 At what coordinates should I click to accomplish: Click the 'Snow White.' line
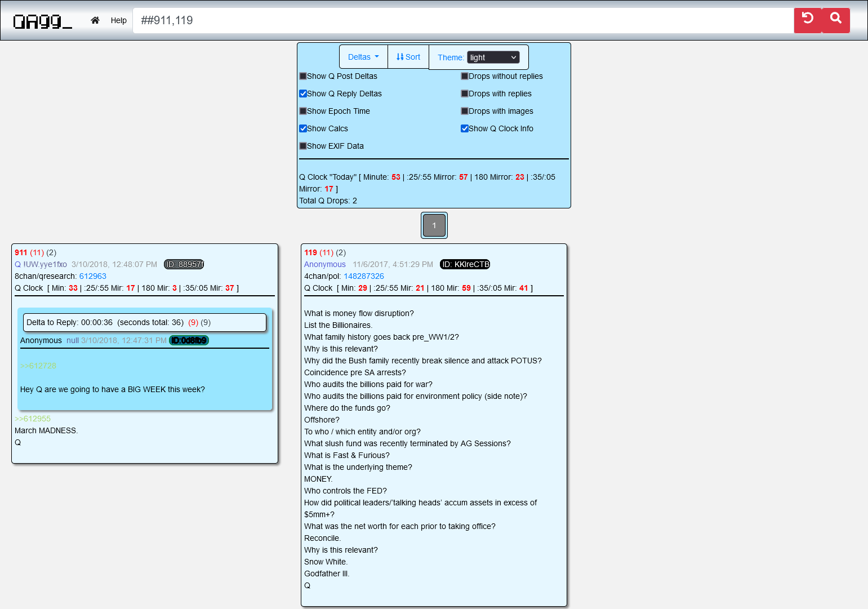point(326,562)
